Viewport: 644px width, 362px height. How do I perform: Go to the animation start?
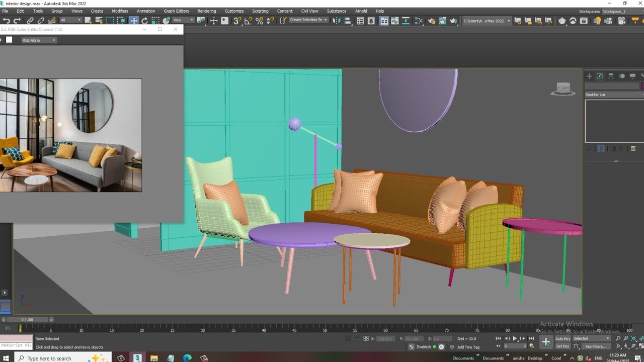click(x=499, y=338)
